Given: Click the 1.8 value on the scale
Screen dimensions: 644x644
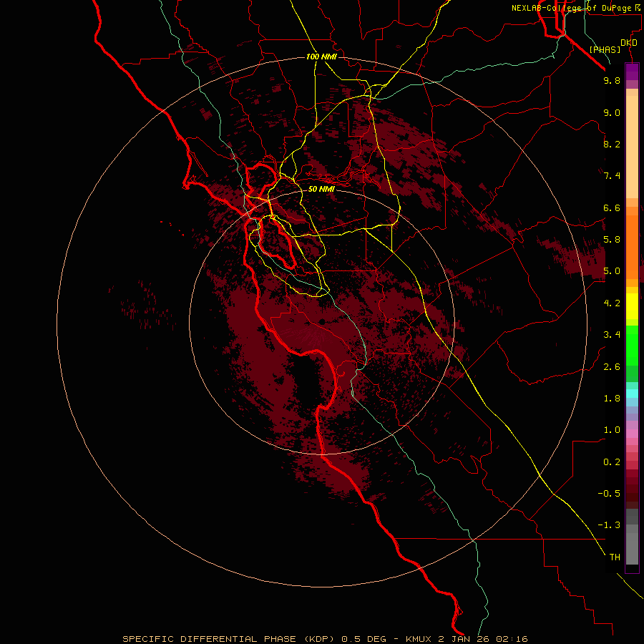Looking at the screenshot, I should [x=612, y=399].
